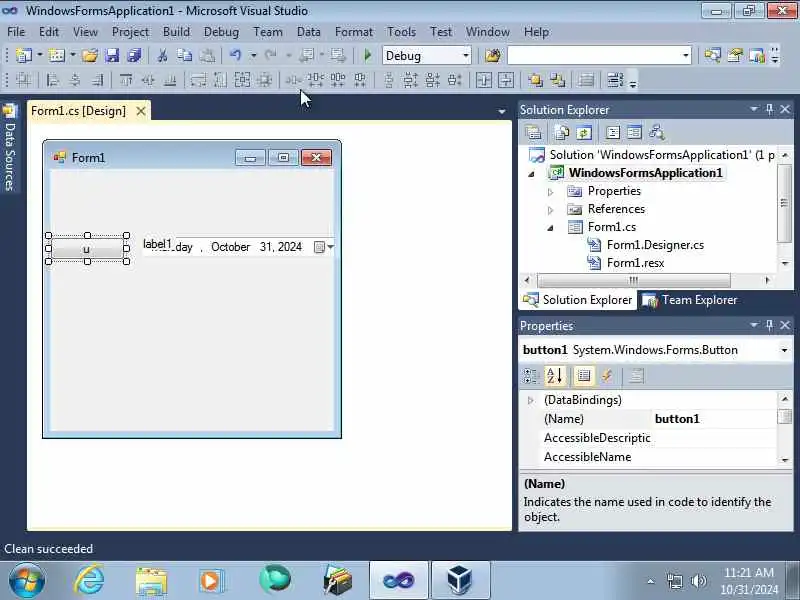The width and height of the screenshot is (800, 600).
Task: Click the Align Rights layout icon
Action: tap(97, 80)
